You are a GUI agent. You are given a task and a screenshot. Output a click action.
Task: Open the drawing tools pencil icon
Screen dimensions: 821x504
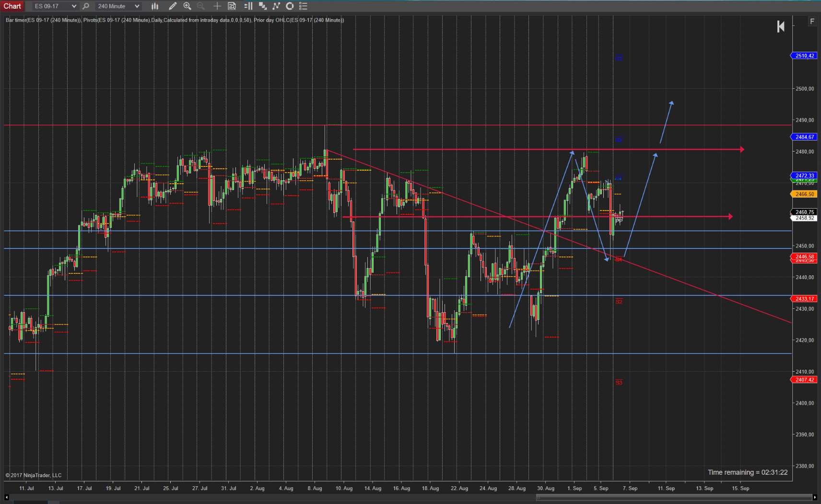(x=173, y=6)
